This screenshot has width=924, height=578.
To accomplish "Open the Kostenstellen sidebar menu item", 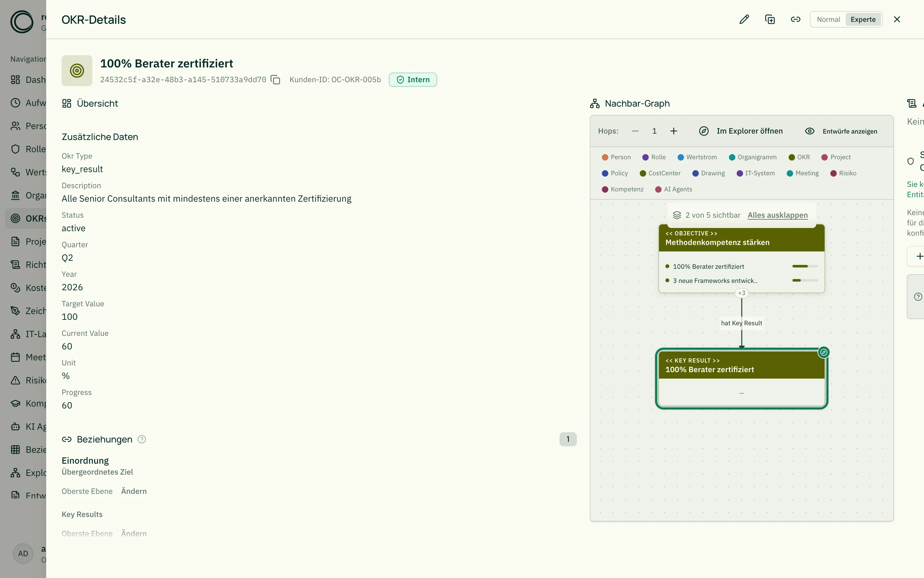I will point(26,288).
